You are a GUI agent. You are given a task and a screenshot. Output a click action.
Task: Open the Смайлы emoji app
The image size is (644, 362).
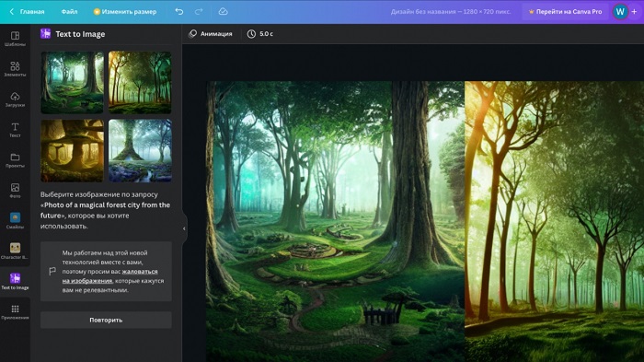[x=15, y=221]
